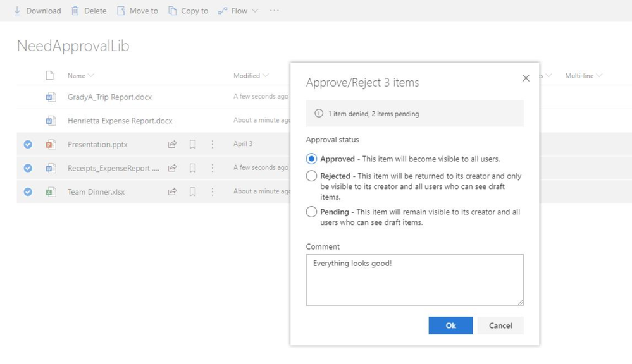Click the file type column header icon

tap(49, 75)
